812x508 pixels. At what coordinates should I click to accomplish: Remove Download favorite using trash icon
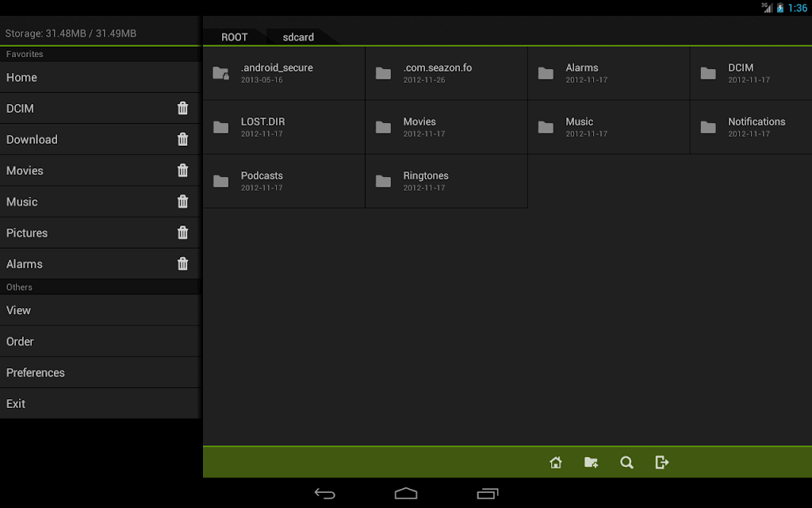tap(182, 139)
